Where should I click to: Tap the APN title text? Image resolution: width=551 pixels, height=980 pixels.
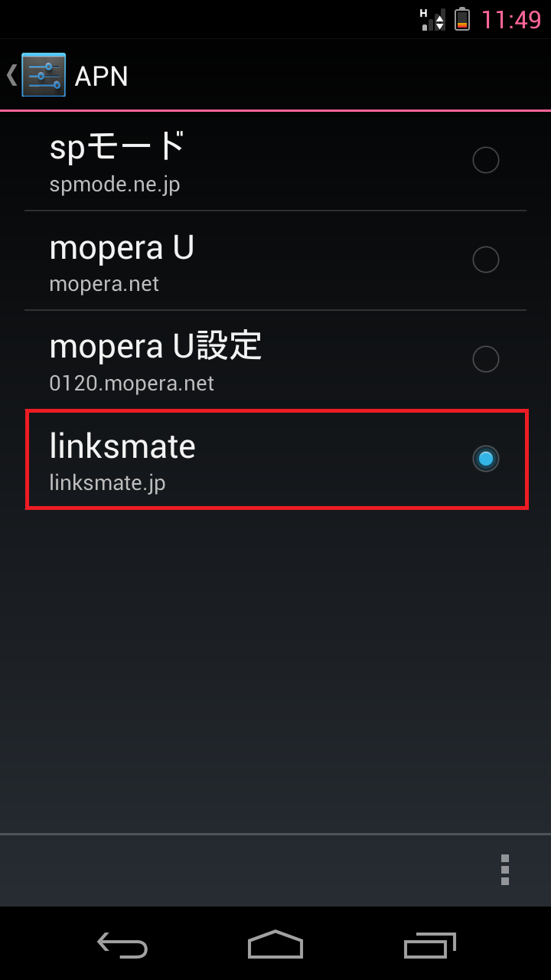point(101,76)
